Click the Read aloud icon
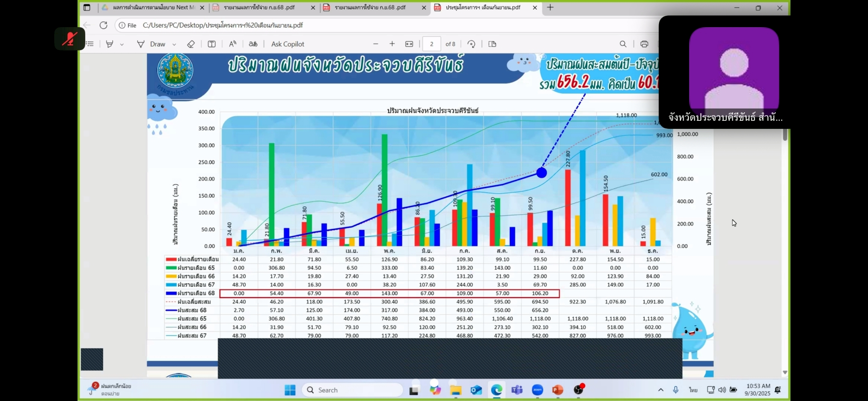 coord(233,44)
